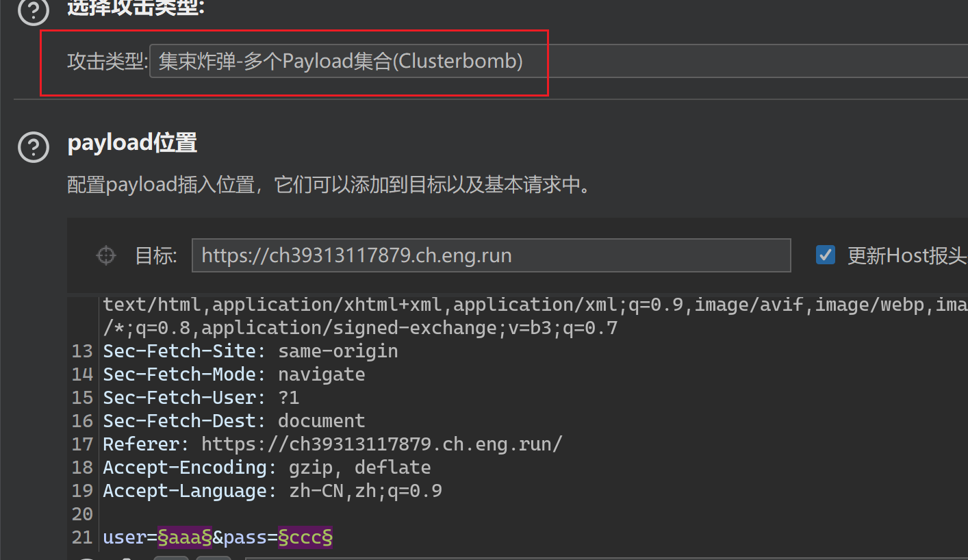The width and height of the screenshot is (968, 560).
Task: Click the §ccc§ payload marker
Action: 305,537
